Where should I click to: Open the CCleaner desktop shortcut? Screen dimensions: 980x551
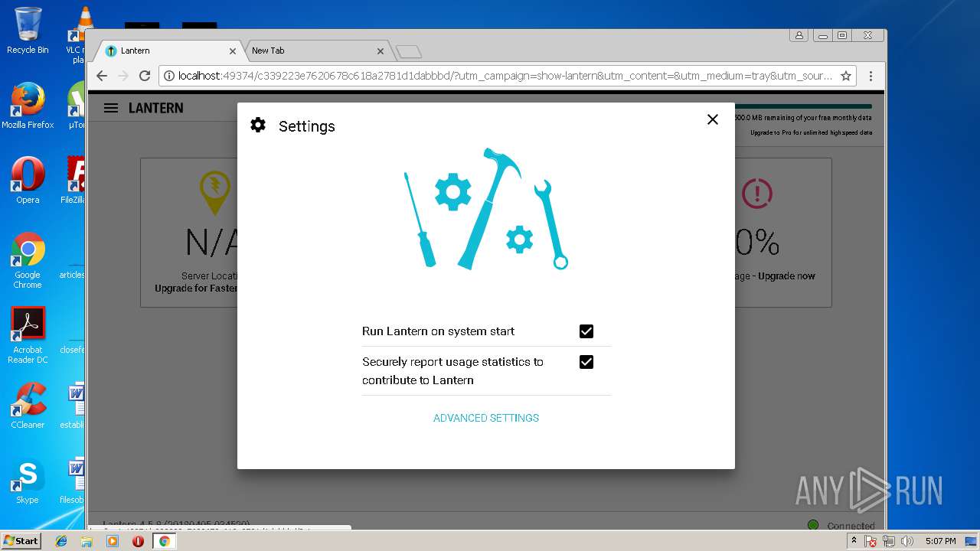pyautogui.click(x=28, y=406)
